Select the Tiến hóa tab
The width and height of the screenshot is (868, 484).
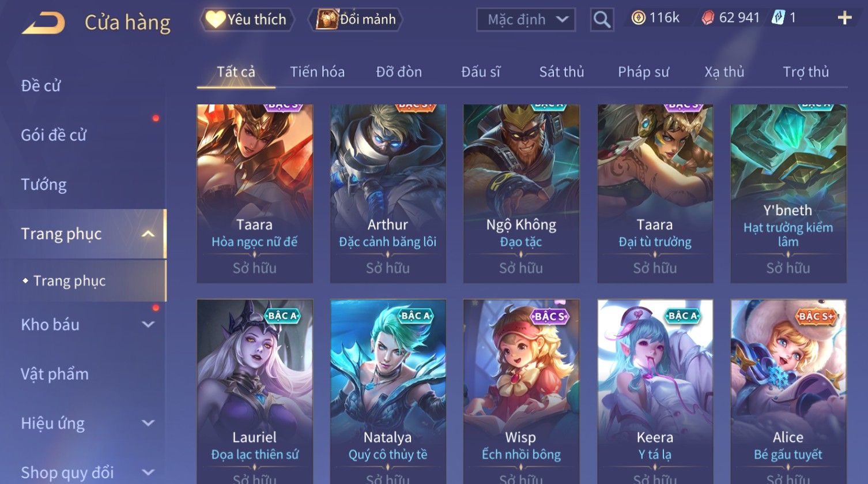317,72
